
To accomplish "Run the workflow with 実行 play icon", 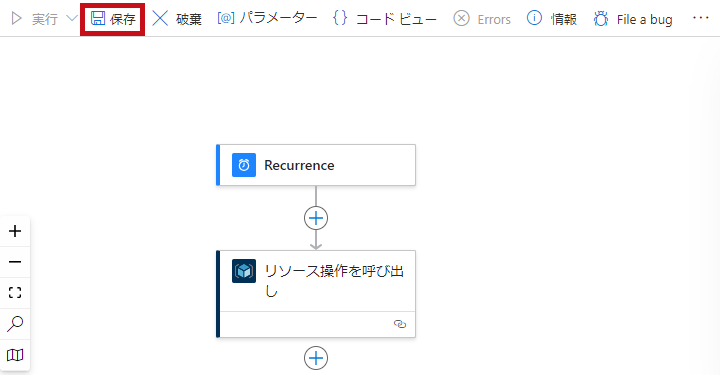I will (x=17, y=19).
